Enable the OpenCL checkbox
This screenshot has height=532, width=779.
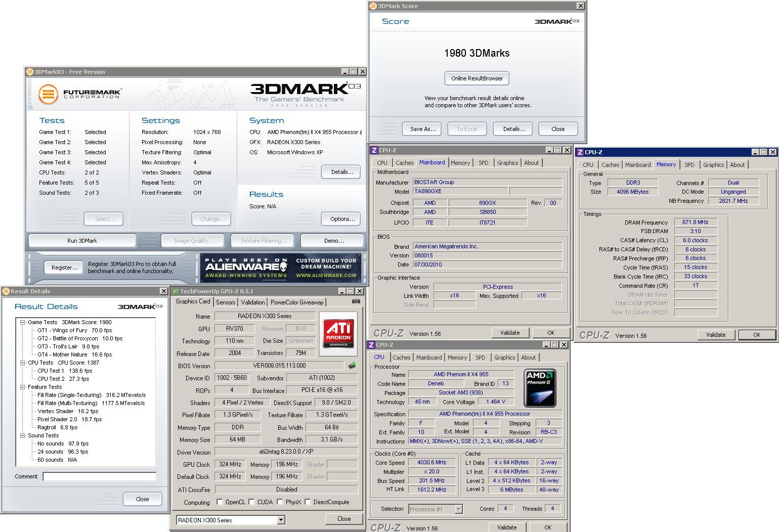(220, 502)
